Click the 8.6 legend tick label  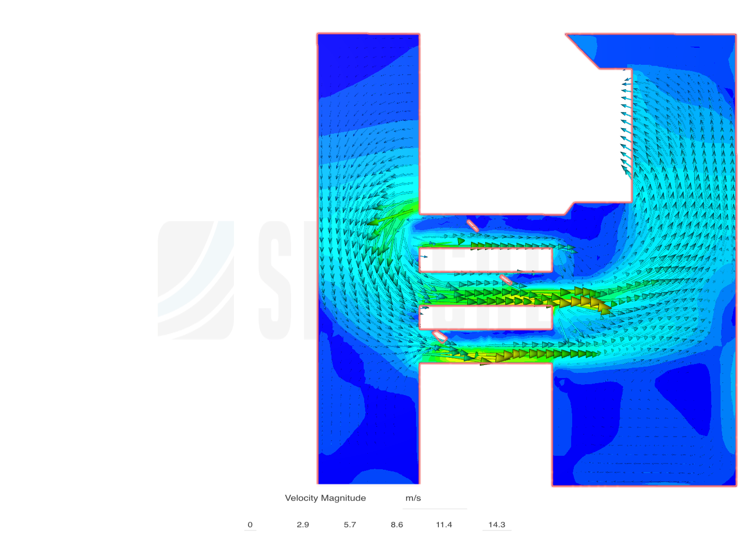[397, 525]
